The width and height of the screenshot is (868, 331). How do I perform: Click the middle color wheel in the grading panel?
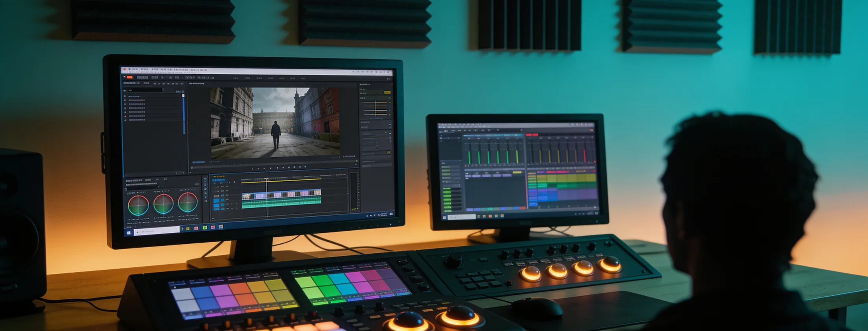coord(163,204)
